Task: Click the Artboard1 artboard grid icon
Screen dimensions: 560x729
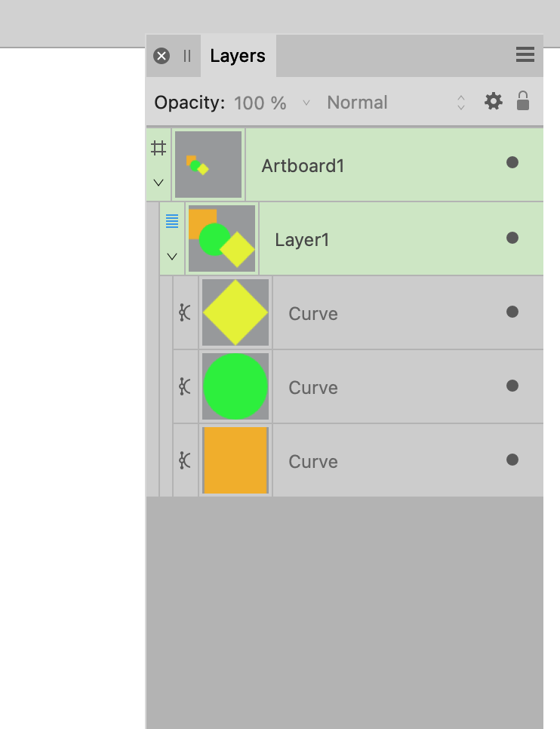Action: pyautogui.click(x=158, y=149)
